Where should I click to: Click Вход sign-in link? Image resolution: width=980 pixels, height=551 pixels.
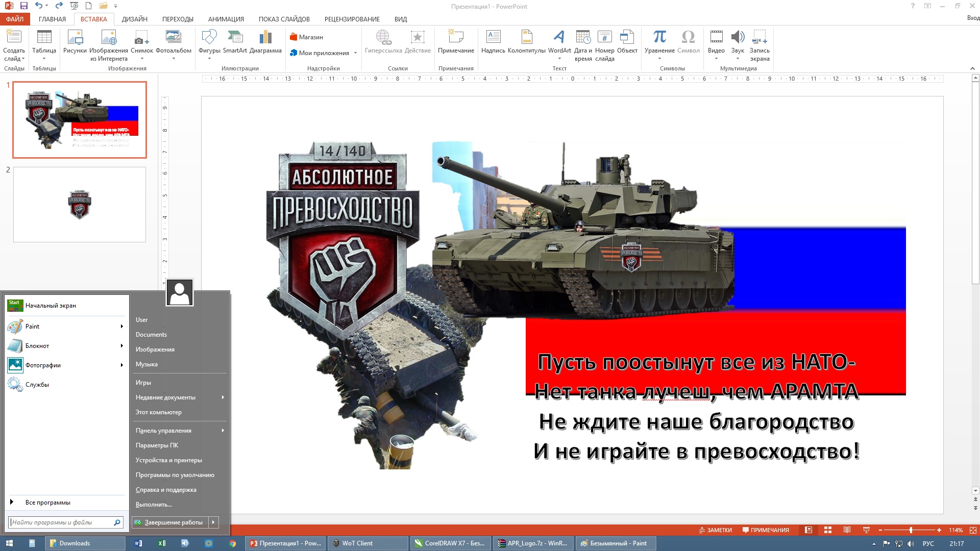tap(973, 18)
